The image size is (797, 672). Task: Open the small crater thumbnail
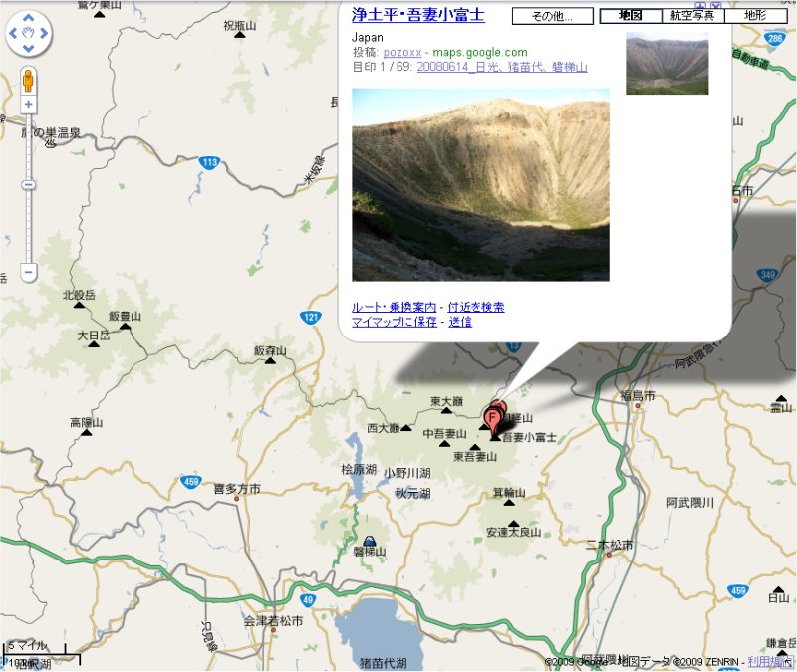(x=666, y=64)
